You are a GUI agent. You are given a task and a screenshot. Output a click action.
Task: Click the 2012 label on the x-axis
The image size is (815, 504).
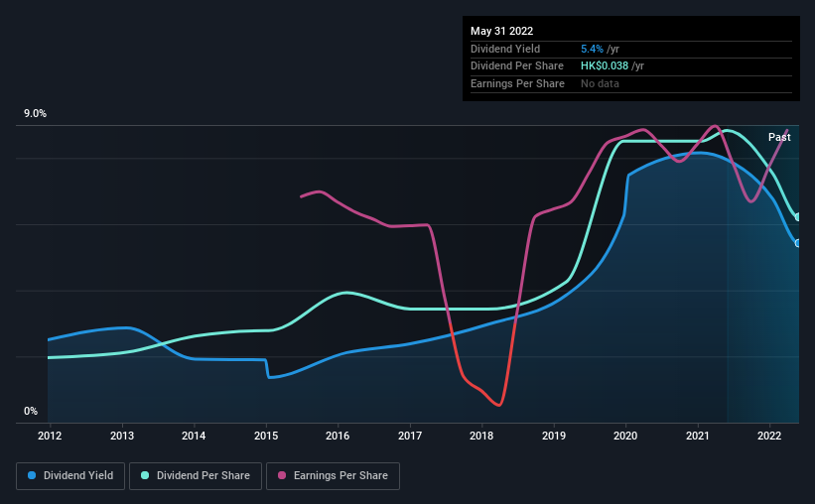click(50, 436)
